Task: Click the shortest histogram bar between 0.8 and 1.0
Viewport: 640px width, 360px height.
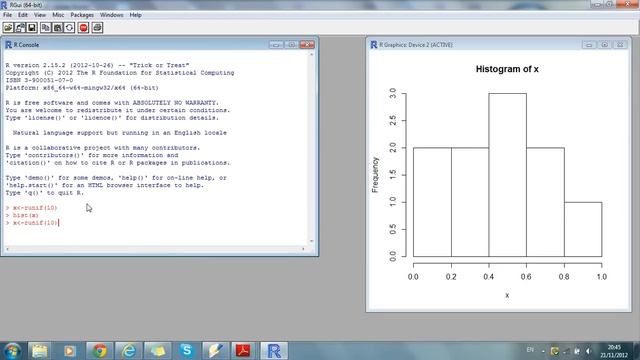Action: click(x=583, y=229)
